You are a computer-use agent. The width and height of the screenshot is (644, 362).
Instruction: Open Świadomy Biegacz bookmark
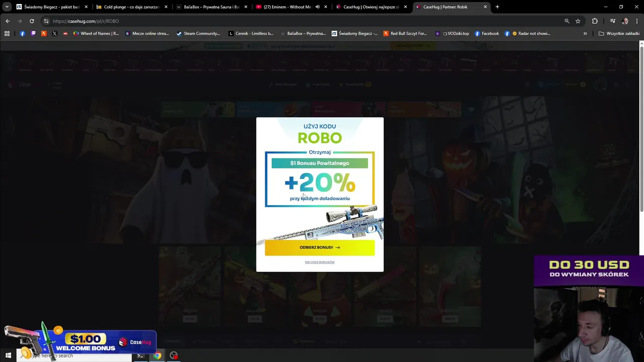[354, 34]
